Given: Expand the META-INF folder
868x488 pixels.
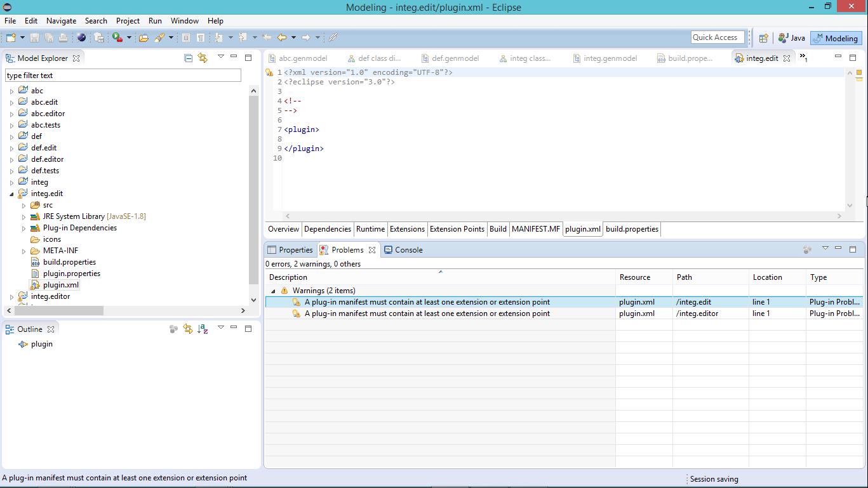Looking at the screenshot, I should pos(23,251).
